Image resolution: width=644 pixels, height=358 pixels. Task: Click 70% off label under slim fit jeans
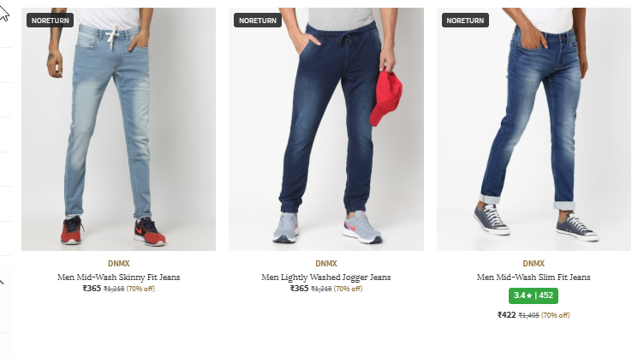[x=556, y=315]
